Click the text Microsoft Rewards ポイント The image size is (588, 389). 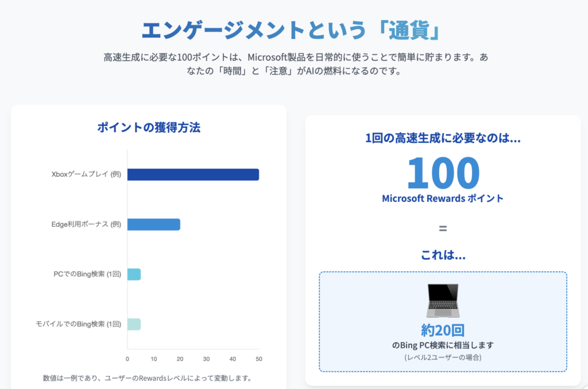tap(443, 199)
